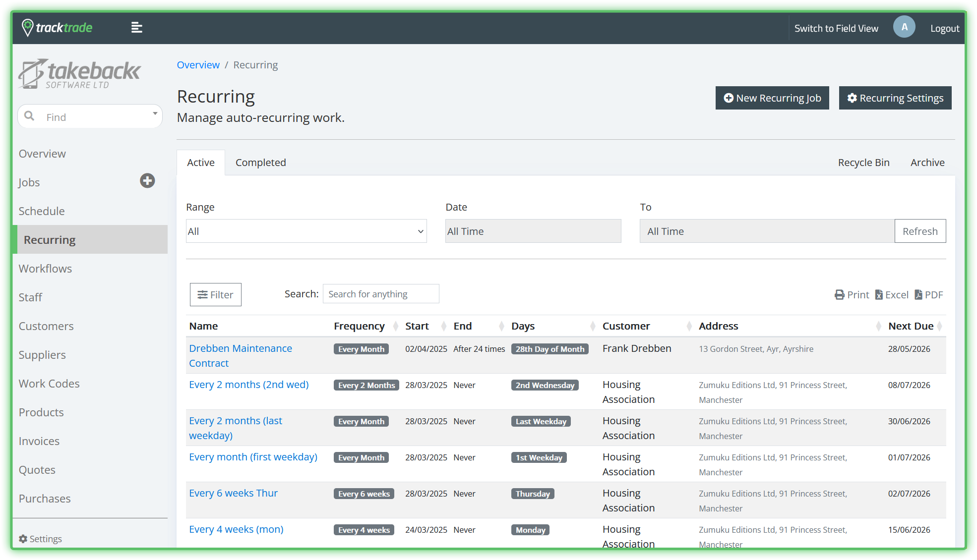Open the Drebben Maintenance Contract link

[x=240, y=348]
